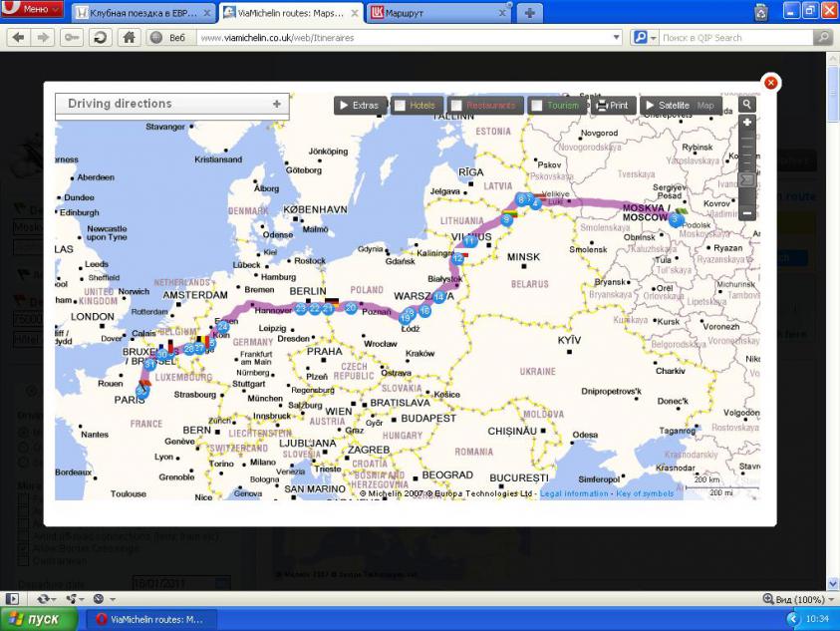Open Windows пуск start button
The height and width of the screenshot is (631, 840).
coord(38,619)
